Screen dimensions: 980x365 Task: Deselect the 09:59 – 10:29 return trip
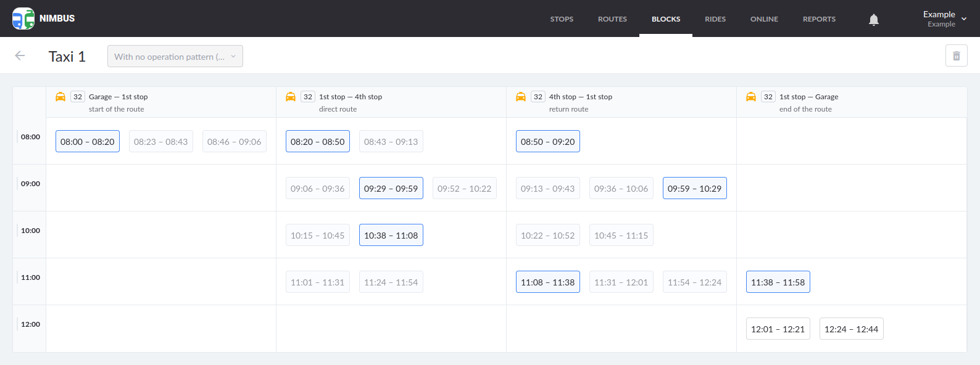pos(694,189)
